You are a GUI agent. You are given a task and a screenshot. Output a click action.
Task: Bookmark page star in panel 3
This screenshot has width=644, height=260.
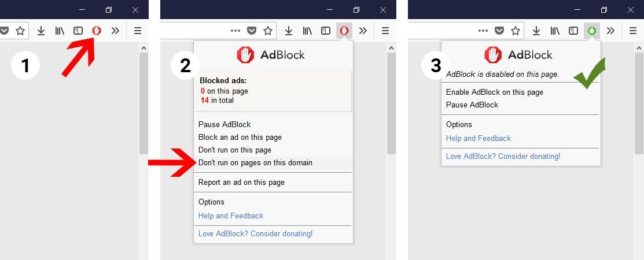[x=516, y=31]
